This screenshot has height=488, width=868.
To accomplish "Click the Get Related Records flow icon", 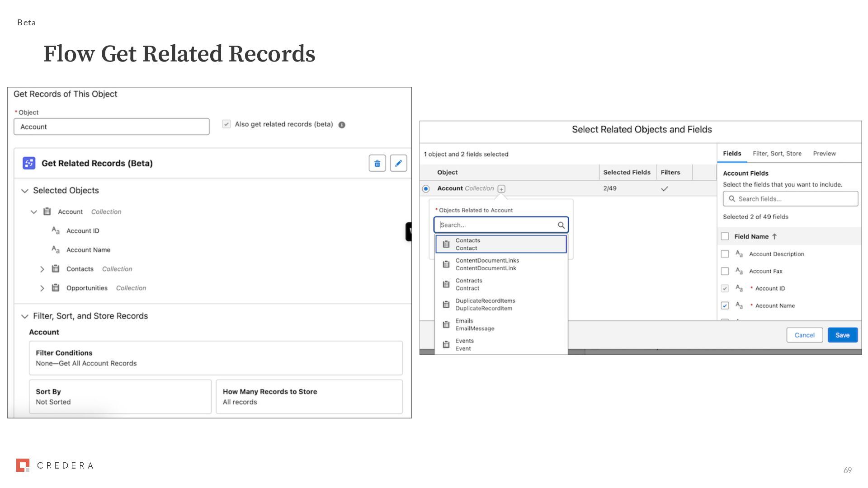I will pos(29,163).
